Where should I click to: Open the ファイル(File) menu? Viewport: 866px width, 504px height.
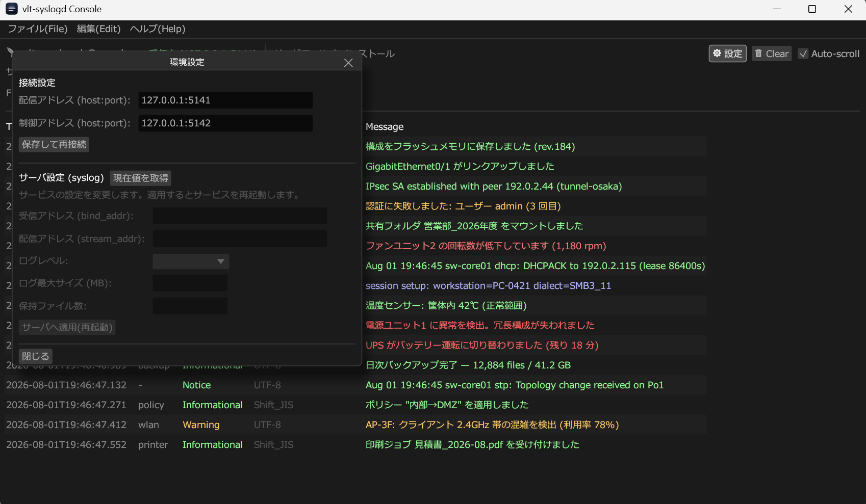point(38,29)
